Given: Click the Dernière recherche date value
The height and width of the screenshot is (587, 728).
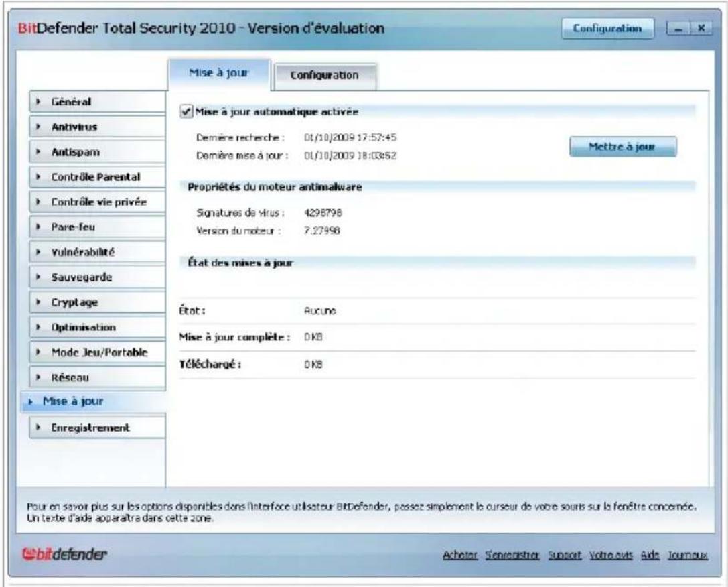Looking at the screenshot, I should [350, 137].
